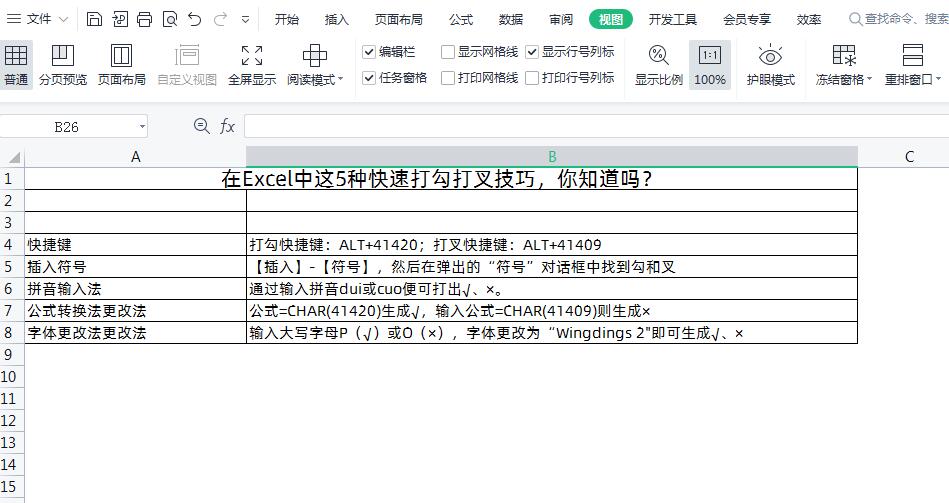
Task: Click cell with ALT+41420 shortcut text
Action: 552,245
